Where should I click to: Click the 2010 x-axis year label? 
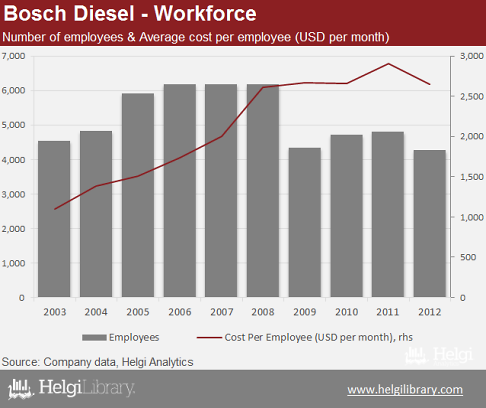347,312
